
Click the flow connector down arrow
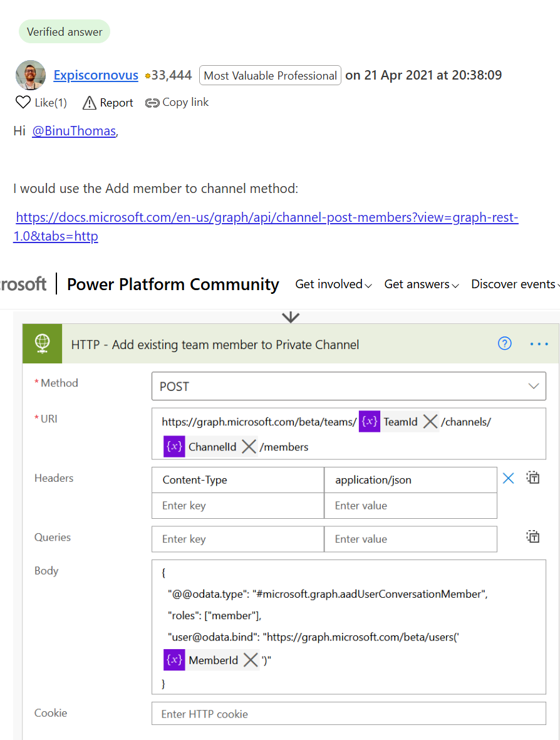pyautogui.click(x=291, y=316)
